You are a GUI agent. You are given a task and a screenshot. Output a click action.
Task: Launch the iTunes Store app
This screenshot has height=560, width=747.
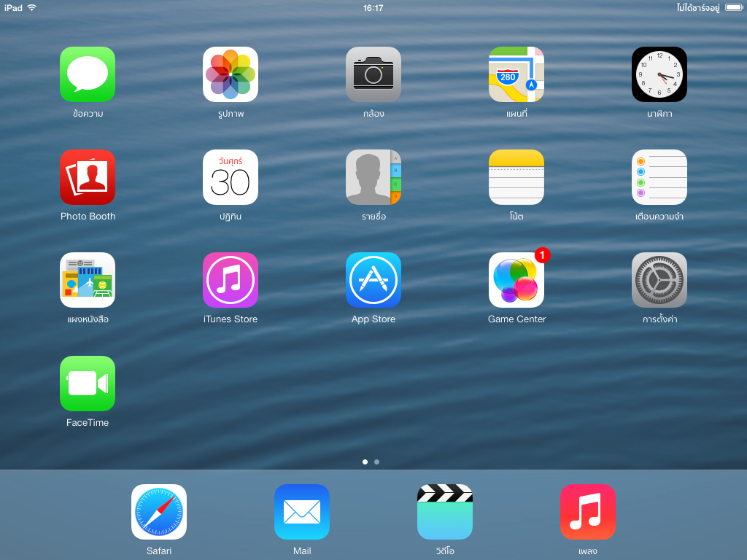click(231, 280)
